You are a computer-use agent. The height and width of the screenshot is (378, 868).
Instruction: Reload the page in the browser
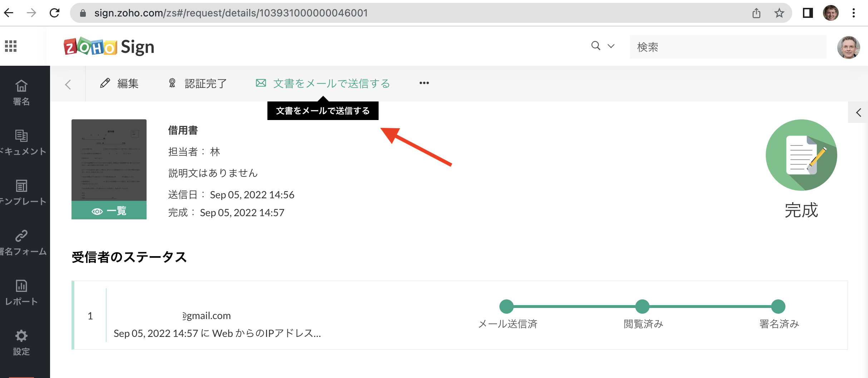click(x=54, y=13)
